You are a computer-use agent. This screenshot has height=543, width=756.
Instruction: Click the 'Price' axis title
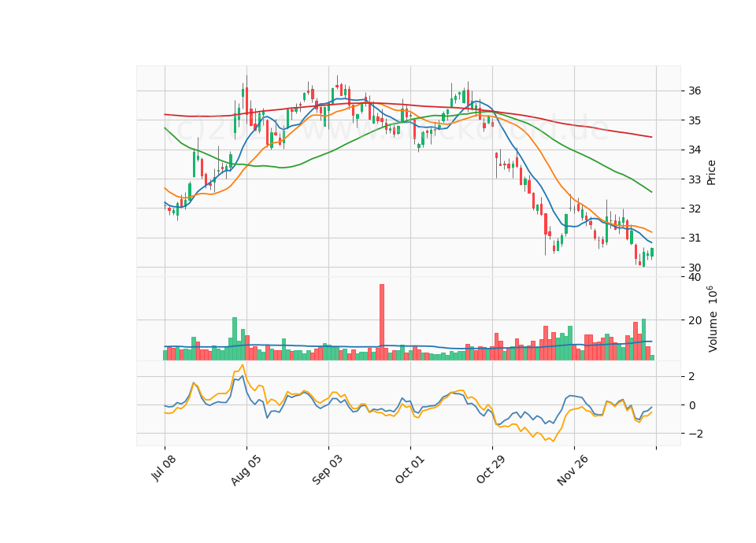[x=711, y=172]
